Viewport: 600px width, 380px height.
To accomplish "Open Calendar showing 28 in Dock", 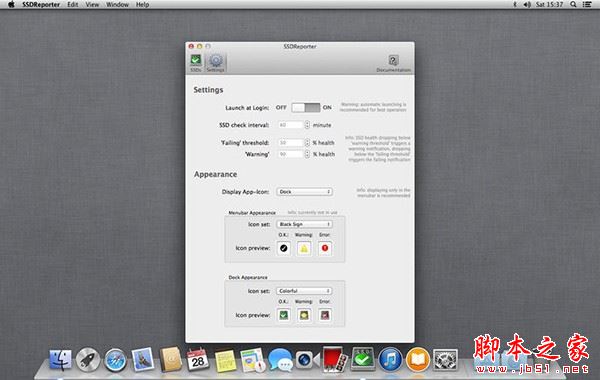I will [197, 360].
